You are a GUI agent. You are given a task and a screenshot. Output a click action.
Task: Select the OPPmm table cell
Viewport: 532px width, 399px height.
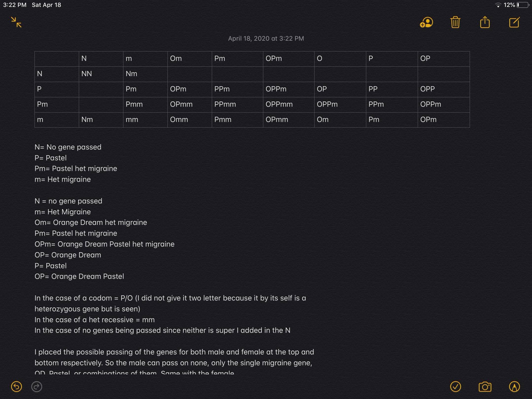click(x=289, y=105)
